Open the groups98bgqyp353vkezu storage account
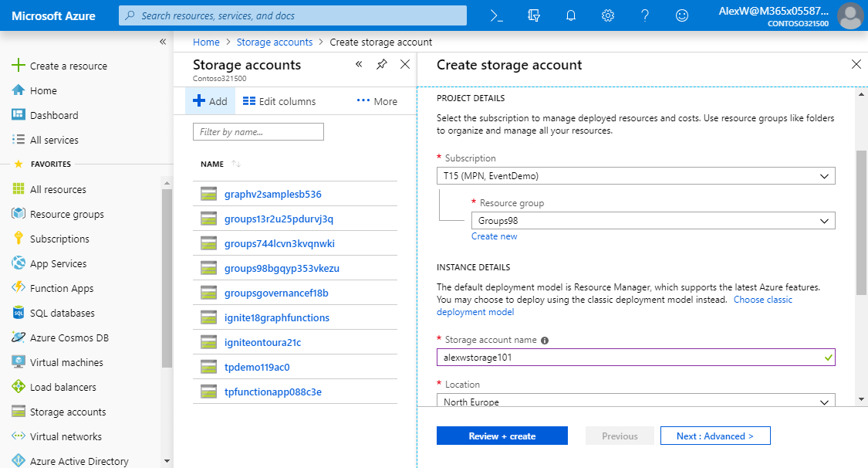Image resolution: width=868 pixels, height=468 pixels. (282, 268)
